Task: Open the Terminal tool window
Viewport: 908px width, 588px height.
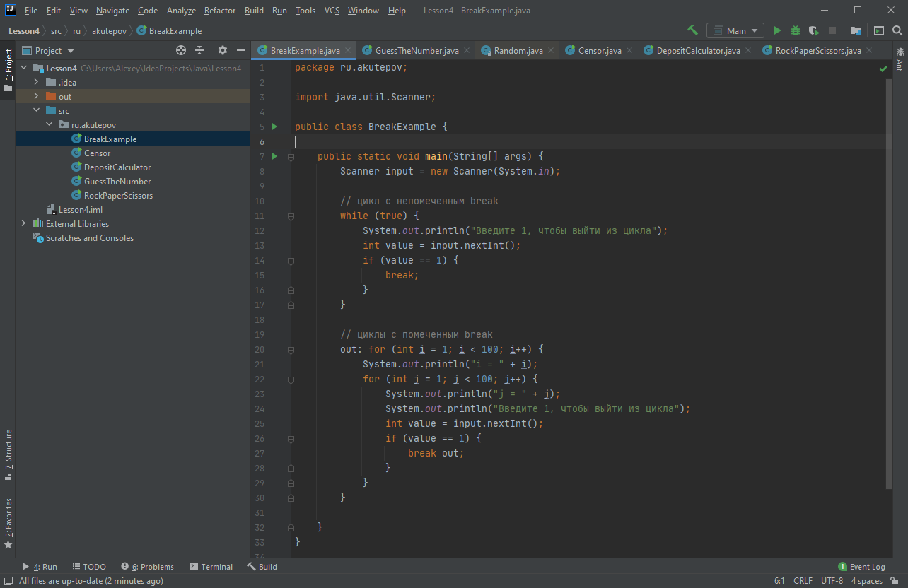Action: [211, 566]
